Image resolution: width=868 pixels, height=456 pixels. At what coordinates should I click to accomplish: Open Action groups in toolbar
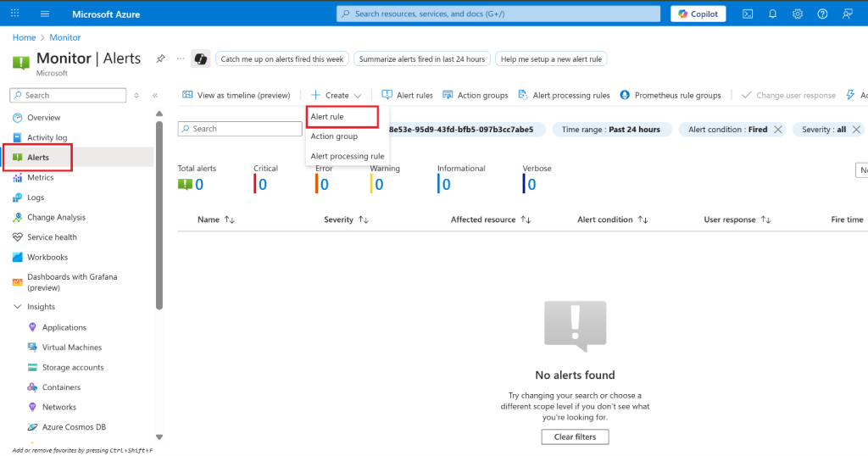coord(475,95)
